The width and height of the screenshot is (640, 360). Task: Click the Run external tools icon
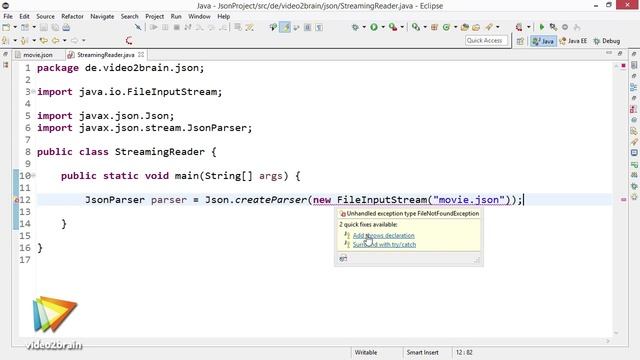(x=393, y=27)
